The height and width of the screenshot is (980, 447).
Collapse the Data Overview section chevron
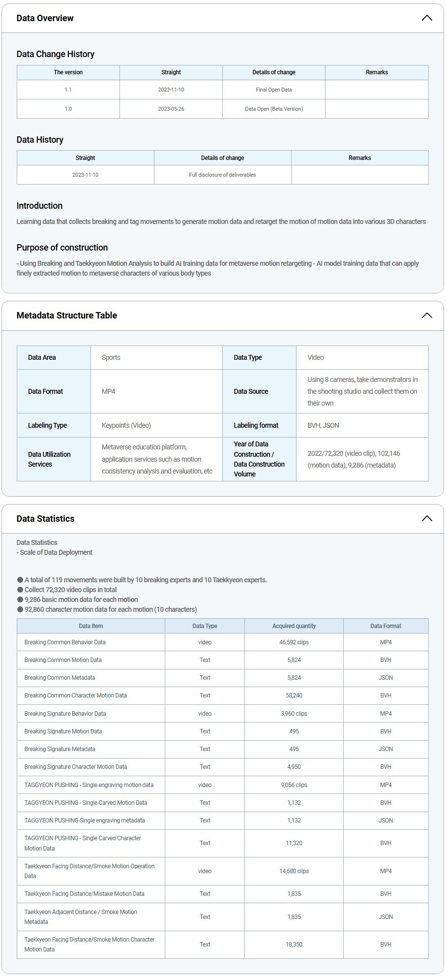click(426, 18)
